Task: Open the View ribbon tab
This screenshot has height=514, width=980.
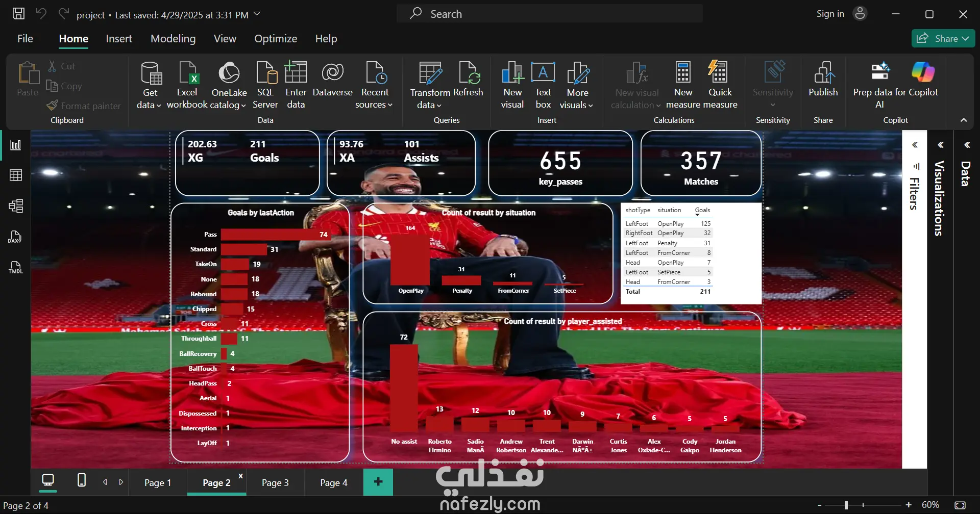Action: [225, 39]
